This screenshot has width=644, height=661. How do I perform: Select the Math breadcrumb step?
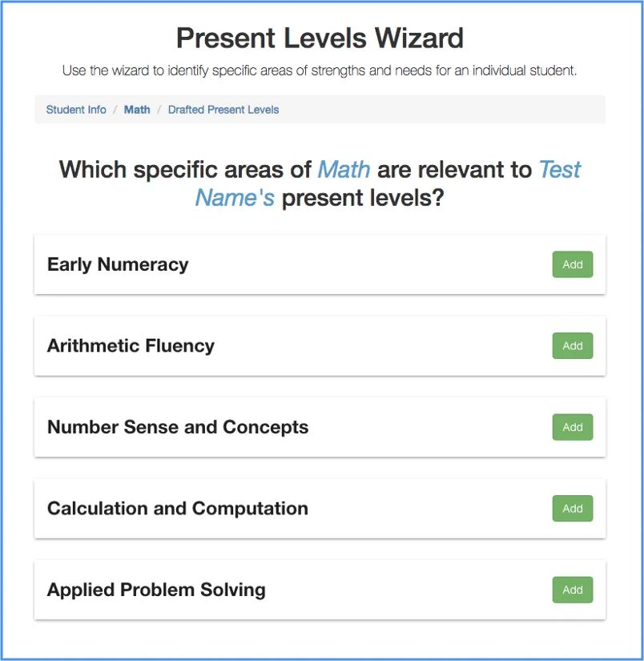pyautogui.click(x=137, y=110)
